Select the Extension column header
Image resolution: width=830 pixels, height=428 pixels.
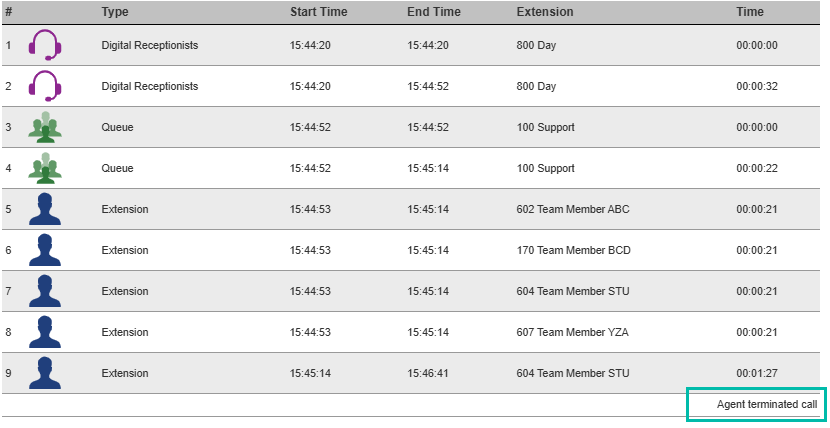[x=545, y=12]
